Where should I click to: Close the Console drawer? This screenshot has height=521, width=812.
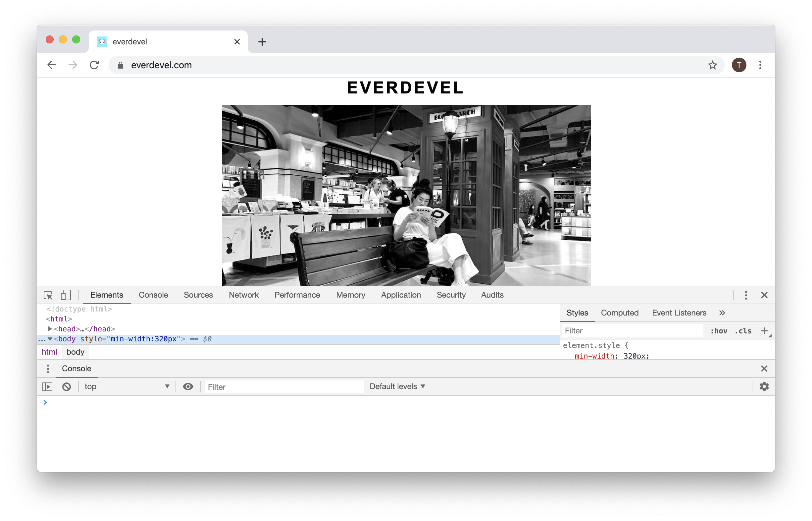[764, 369]
